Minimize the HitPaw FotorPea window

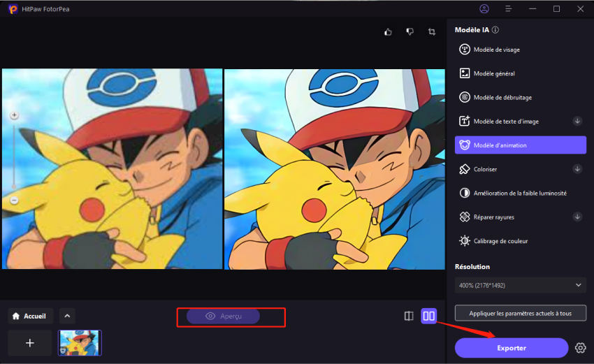coord(533,8)
